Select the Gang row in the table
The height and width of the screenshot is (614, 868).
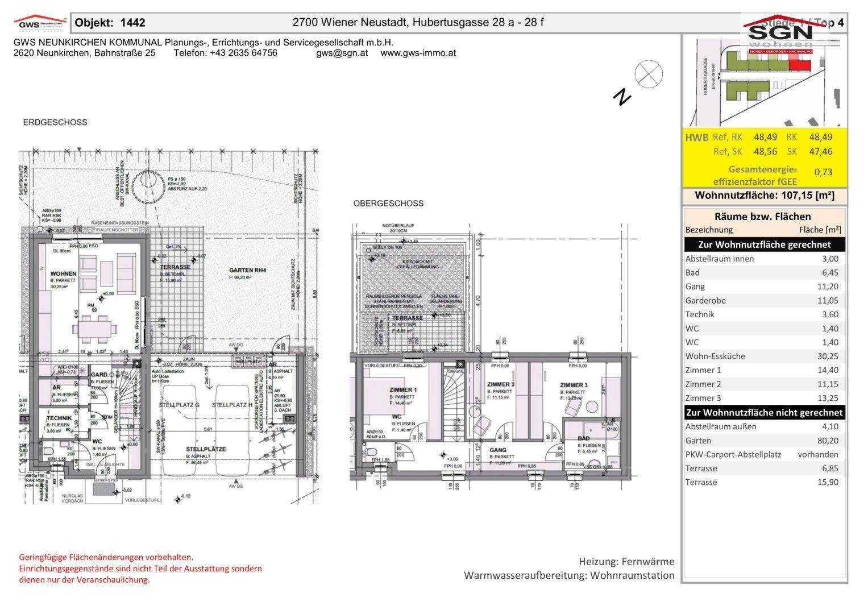click(765, 287)
